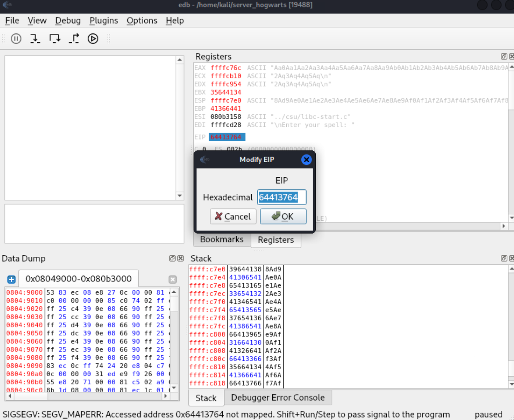Click the ESP register value ffffc7e0
The width and height of the screenshot is (514, 420).
click(x=226, y=100)
